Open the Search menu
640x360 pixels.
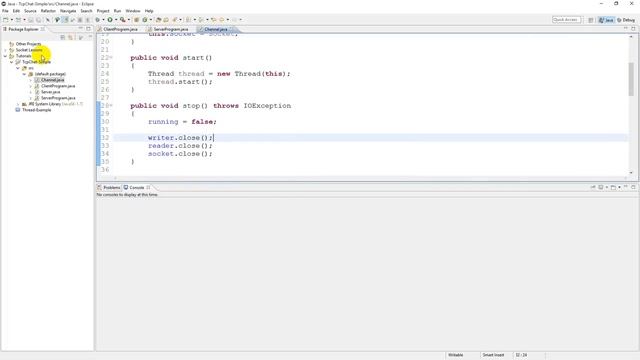coord(87,11)
